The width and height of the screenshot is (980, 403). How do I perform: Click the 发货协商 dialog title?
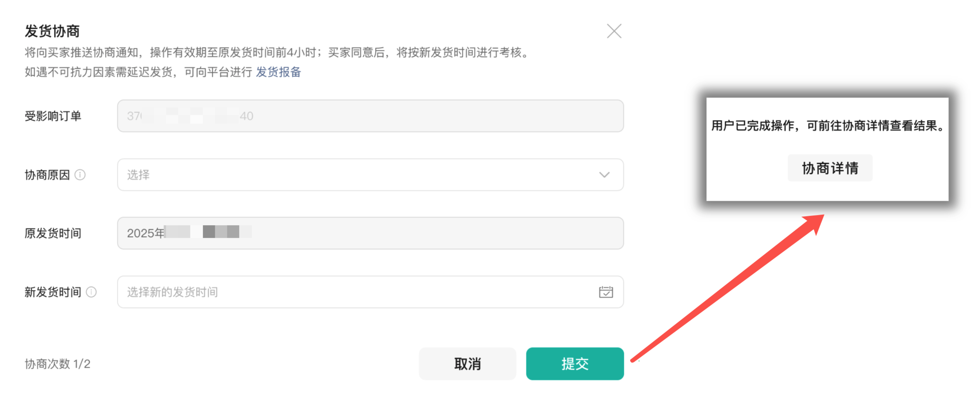click(52, 31)
